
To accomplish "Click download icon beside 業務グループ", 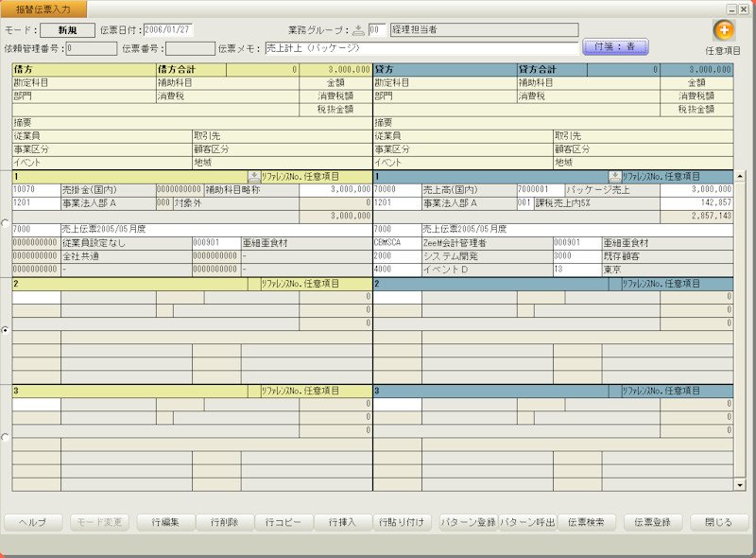I will point(358,30).
